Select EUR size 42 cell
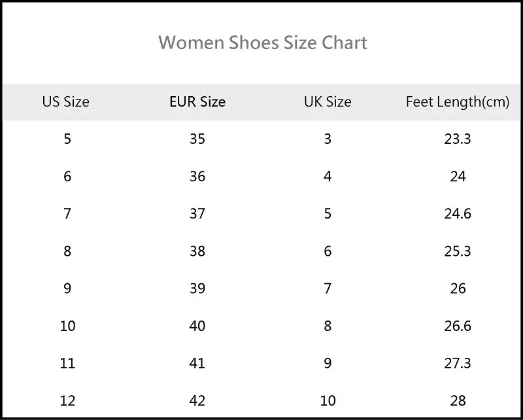This screenshot has height=420, width=523. 197,400
